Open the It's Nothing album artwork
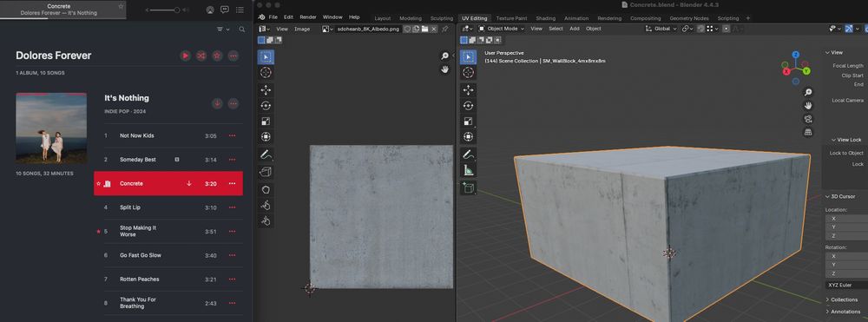 click(x=51, y=128)
